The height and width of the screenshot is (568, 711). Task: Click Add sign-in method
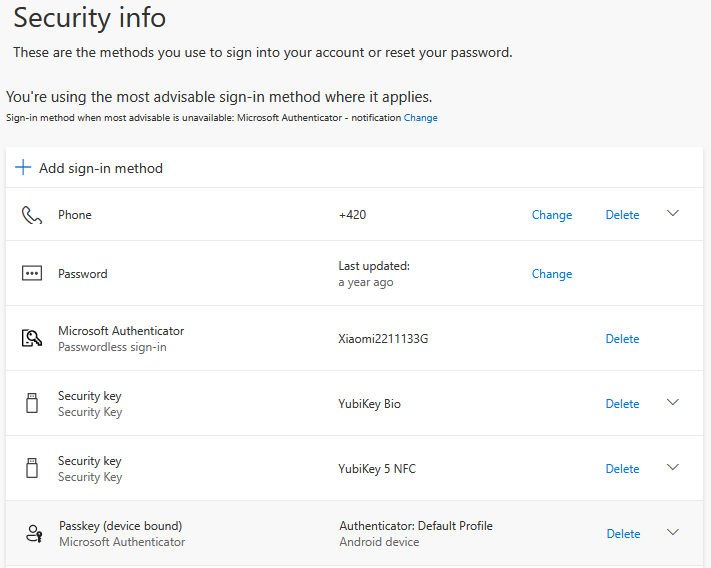tap(101, 168)
